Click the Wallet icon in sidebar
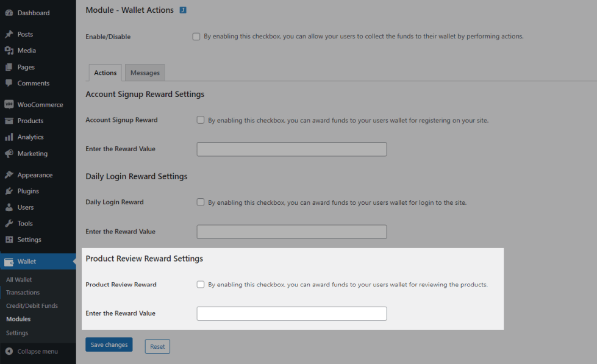This screenshot has width=597, height=364. pos(9,262)
